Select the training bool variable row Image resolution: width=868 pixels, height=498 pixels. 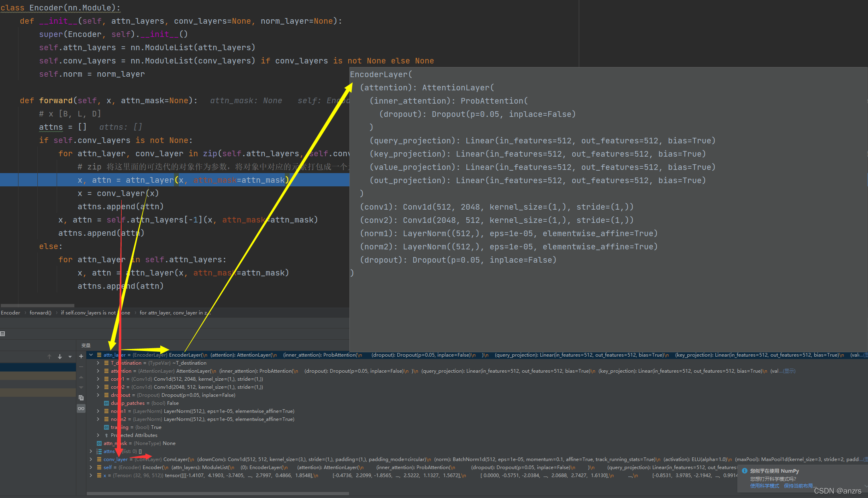(137, 427)
